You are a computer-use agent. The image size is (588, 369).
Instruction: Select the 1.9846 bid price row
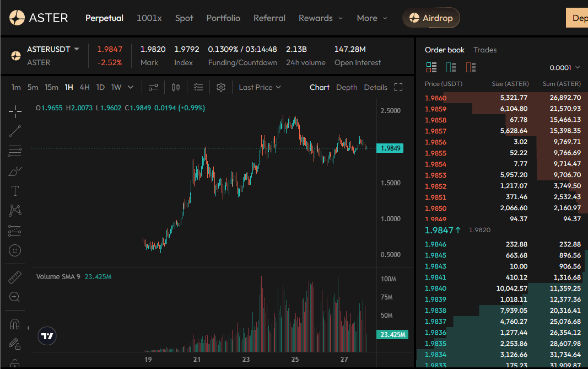pyautogui.click(x=503, y=244)
